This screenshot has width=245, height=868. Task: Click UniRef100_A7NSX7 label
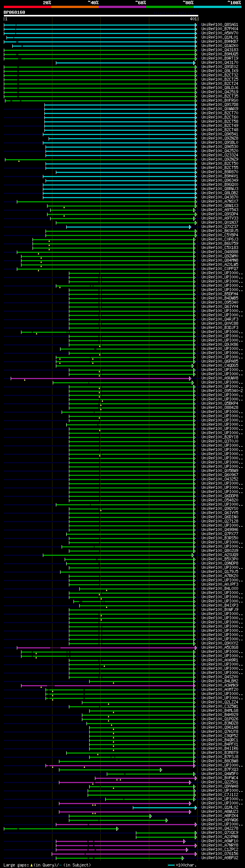(220, 202)
